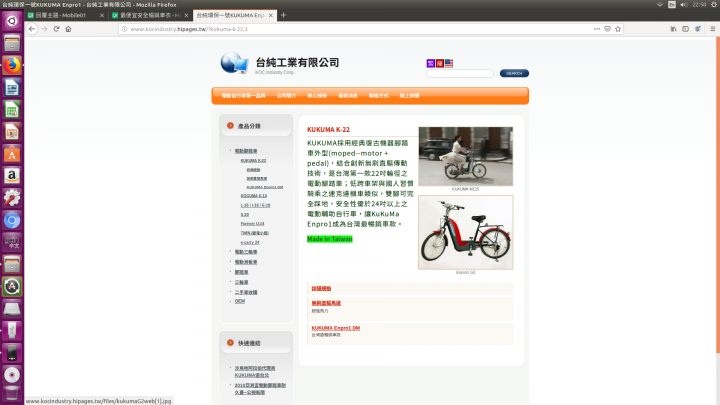Open Ubuntu dash search in launcher
Viewport: 720px width, 405px height.
[x=12, y=21]
